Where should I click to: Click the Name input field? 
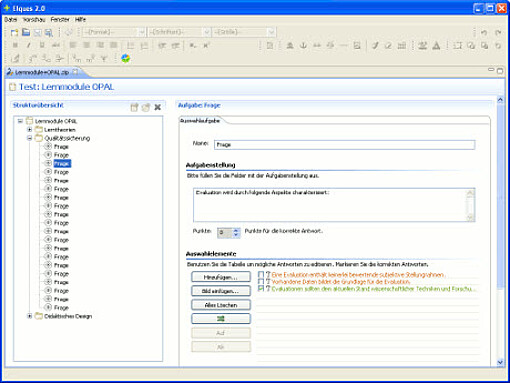(x=344, y=144)
